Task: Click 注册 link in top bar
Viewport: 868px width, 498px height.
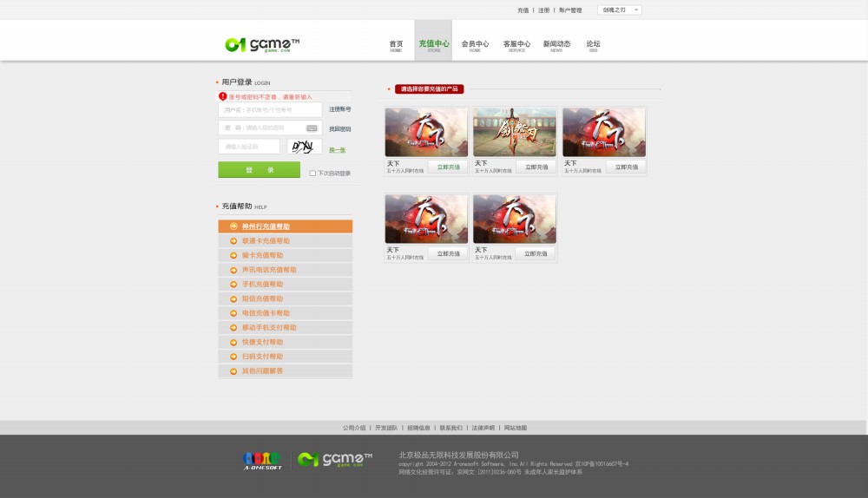Action: click(x=544, y=10)
